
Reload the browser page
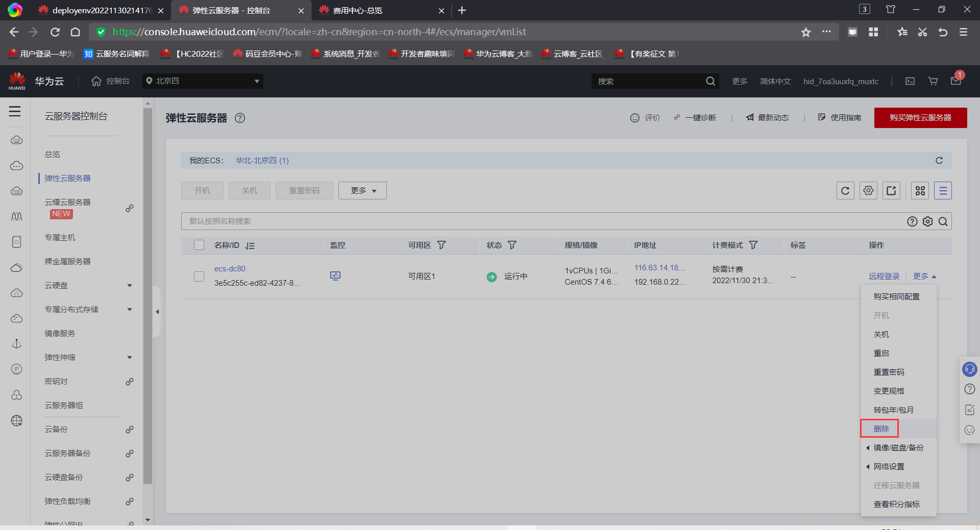(x=55, y=32)
